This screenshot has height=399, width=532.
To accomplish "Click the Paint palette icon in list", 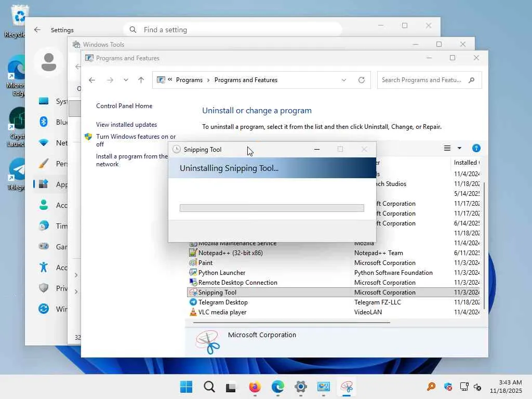I will click(193, 262).
